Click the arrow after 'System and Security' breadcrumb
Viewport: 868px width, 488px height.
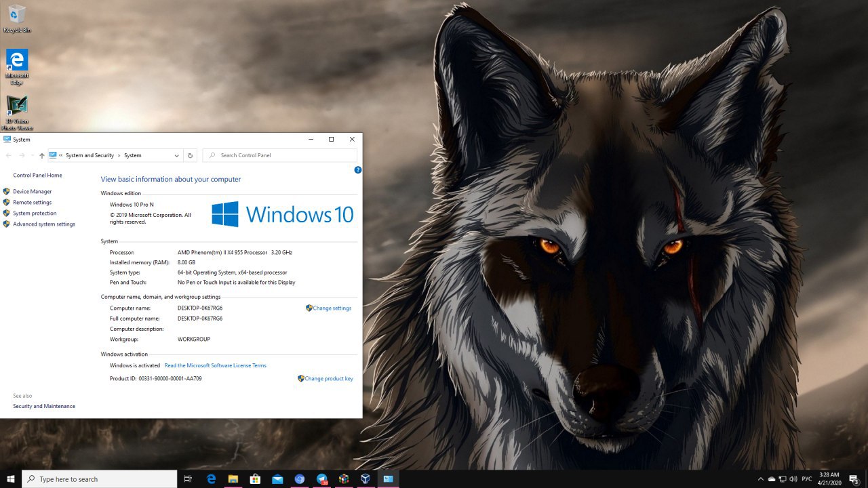point(119,155)
